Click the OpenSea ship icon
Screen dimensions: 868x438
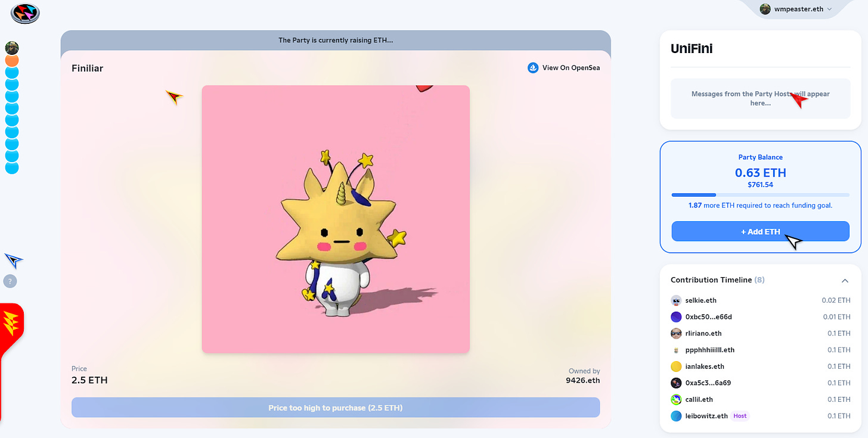tap(533, 68)
